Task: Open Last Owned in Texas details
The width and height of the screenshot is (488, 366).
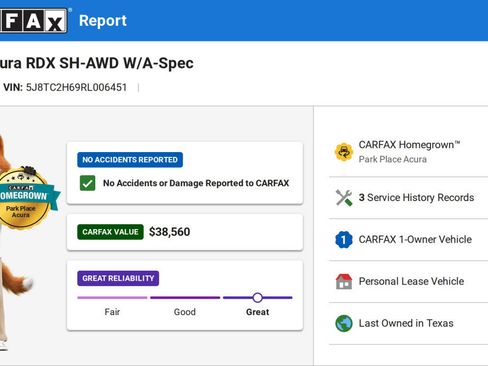Action: (x=406, y=323)
